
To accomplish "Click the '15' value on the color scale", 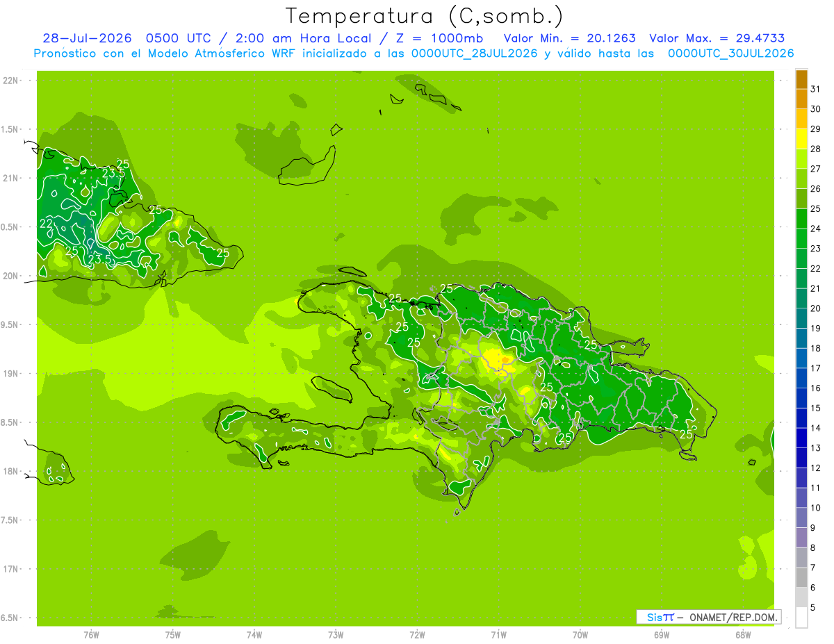I will 815,408.
